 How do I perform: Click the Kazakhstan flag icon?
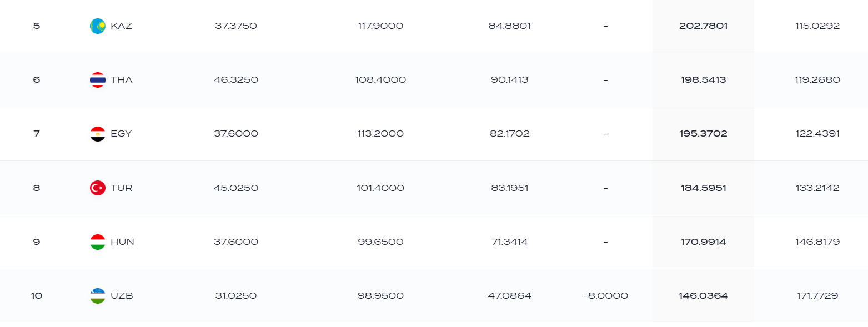[98, 26]
